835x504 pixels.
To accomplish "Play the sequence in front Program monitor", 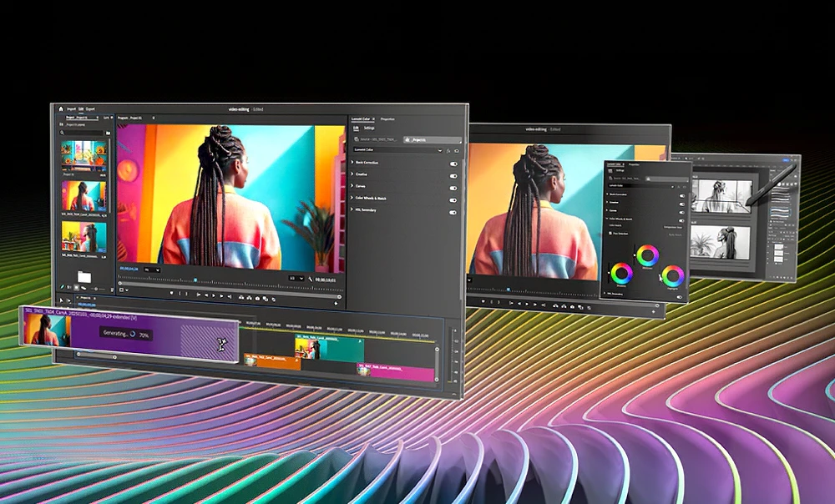I will tap(214, 295).
